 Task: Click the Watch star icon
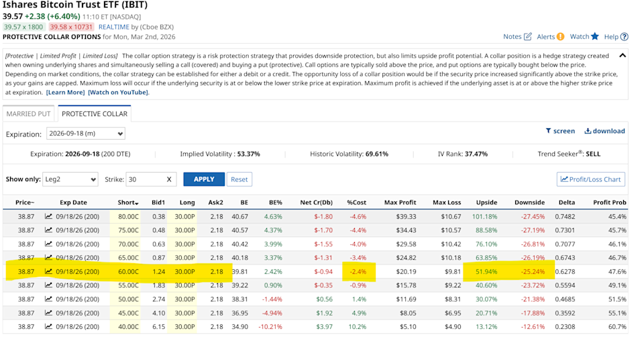click(595, 37)
